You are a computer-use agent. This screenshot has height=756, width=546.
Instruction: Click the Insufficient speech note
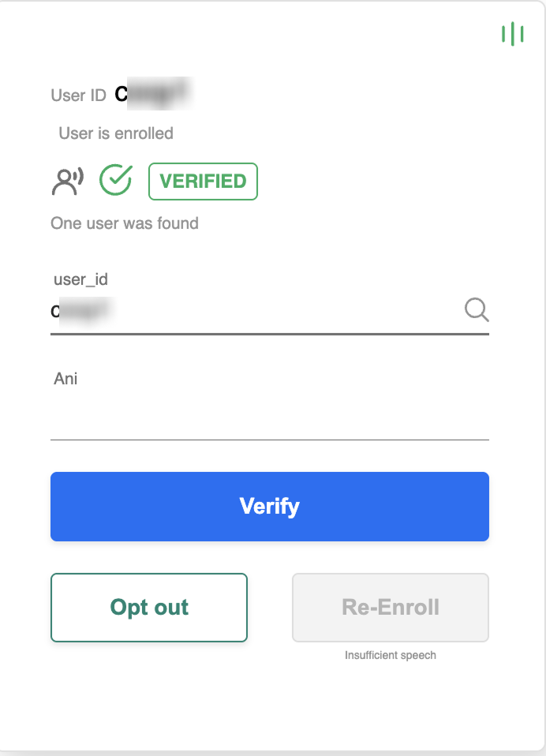[391, 655]
